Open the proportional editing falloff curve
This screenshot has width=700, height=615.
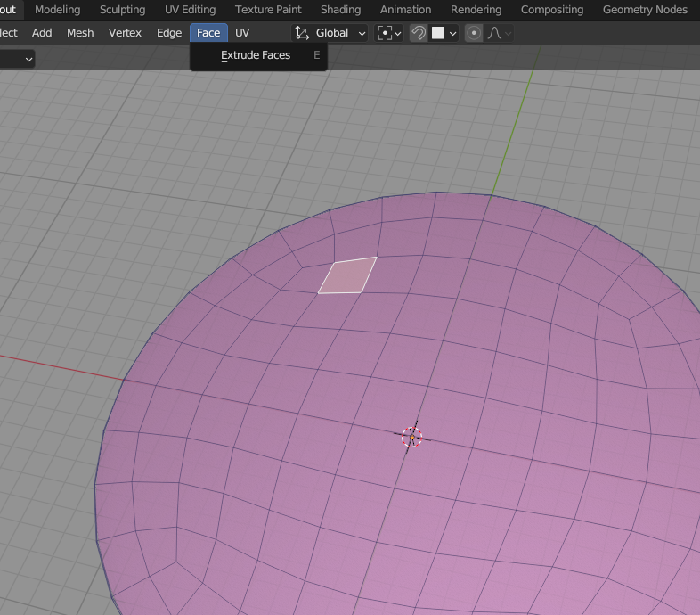pyautogui.click(x=499, y=33)
